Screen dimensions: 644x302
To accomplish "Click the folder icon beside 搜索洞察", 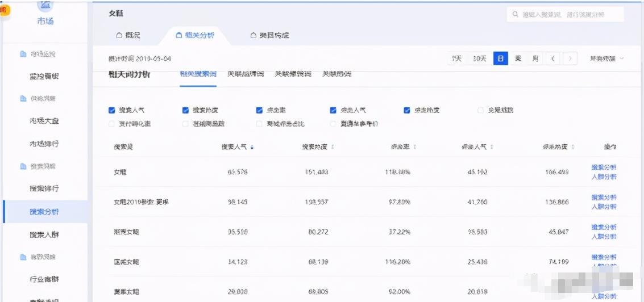I will (23, 166).
